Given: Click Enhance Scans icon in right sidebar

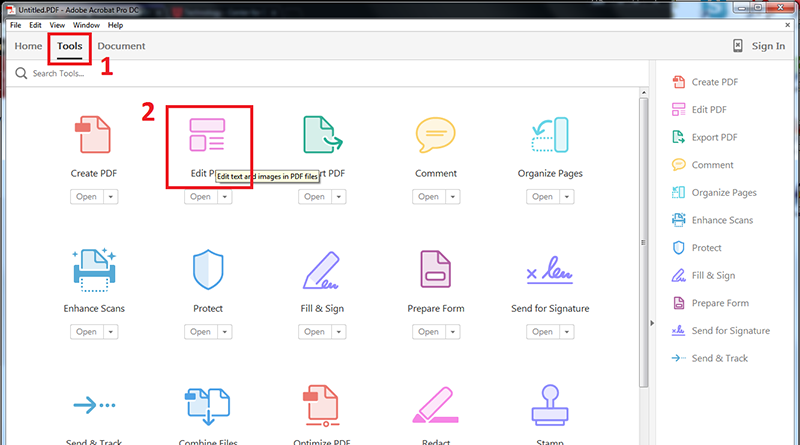Looking at the screenshot, I should [x=679, y=219].
